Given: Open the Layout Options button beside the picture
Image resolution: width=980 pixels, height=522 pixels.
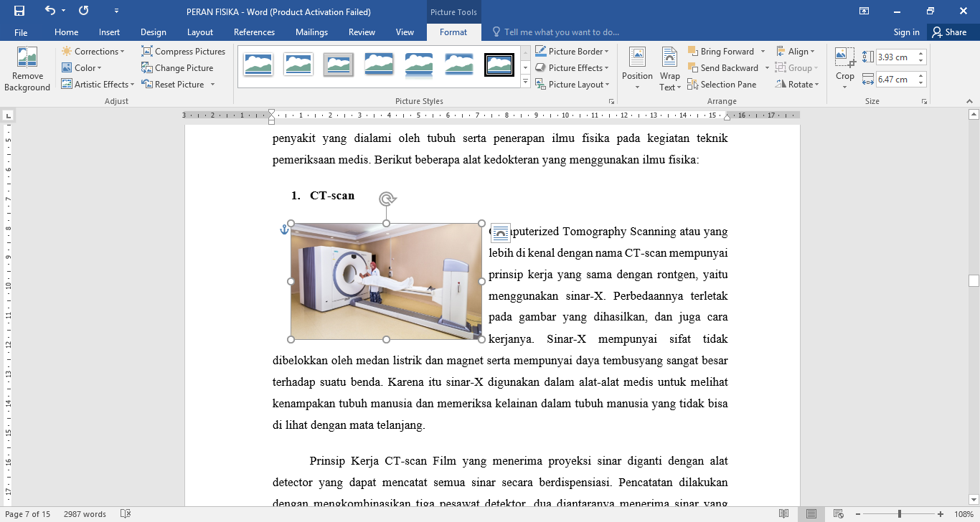Looking at the screenshot, I should [500, 232].
